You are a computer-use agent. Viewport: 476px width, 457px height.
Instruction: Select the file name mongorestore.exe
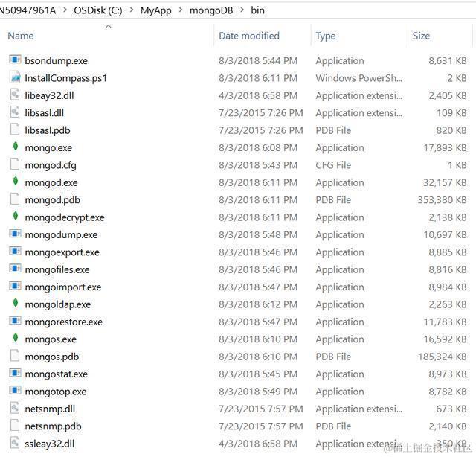coord(64,322)
